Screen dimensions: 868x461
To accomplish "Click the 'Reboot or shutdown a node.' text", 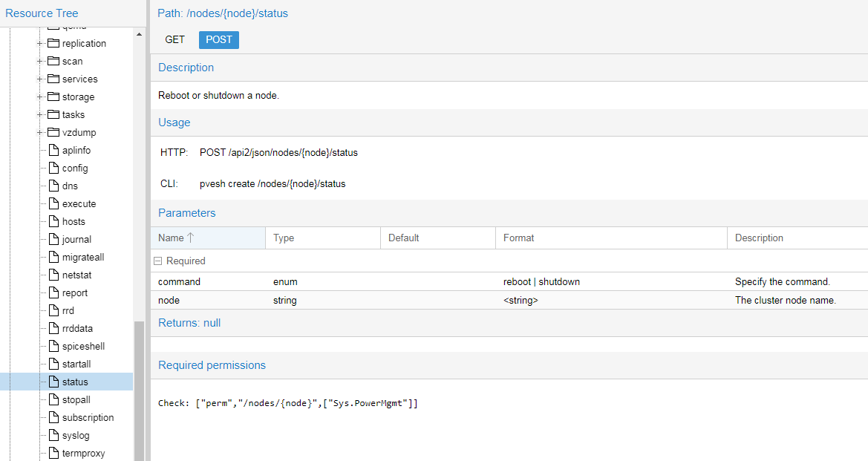I will [x=218, y=95].
